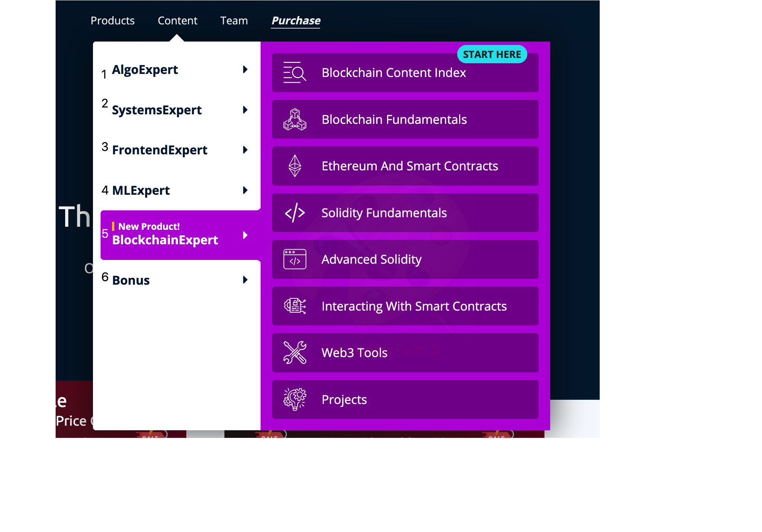Click the browser code window icon for Advanced Solidity
762x532 pixels.
(295, 259)
